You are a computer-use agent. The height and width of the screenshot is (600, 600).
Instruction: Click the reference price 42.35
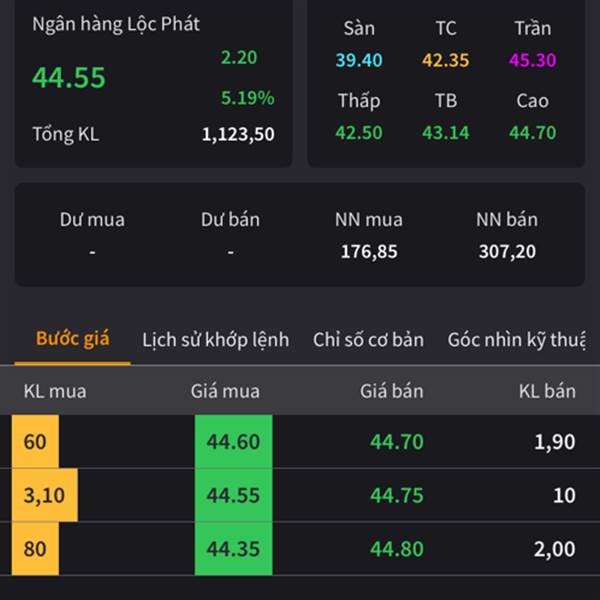coord(446,60)
